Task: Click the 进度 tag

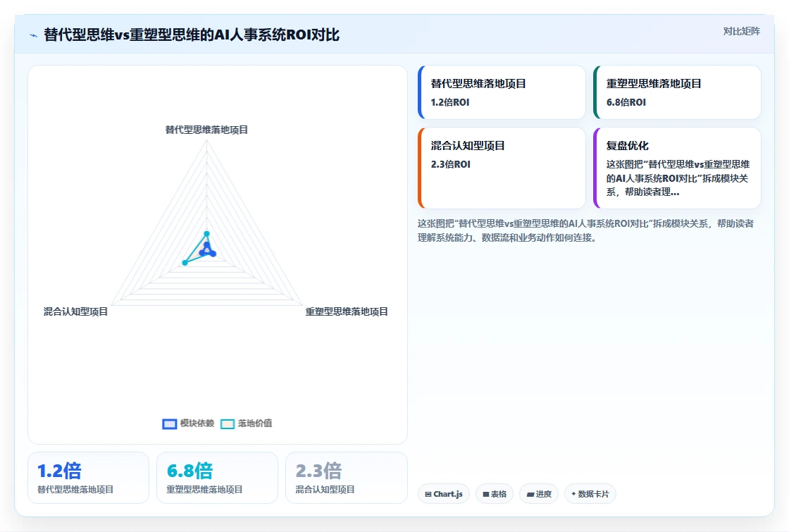Action: coord(539,494)
